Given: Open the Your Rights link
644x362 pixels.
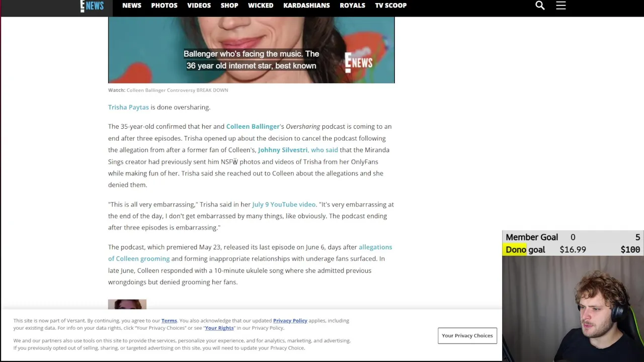Looking at the screenshot, I should coord(219,328).
